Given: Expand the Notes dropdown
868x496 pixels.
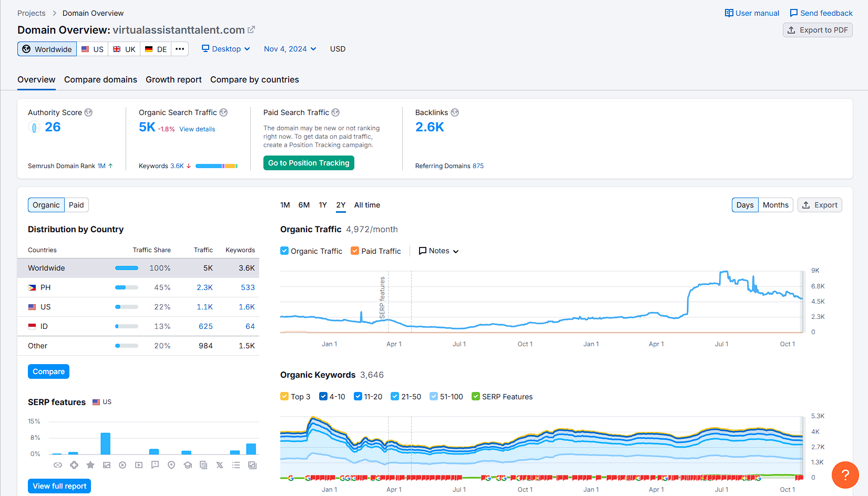Looking at the screenshot, I should [x=438, y=251].
